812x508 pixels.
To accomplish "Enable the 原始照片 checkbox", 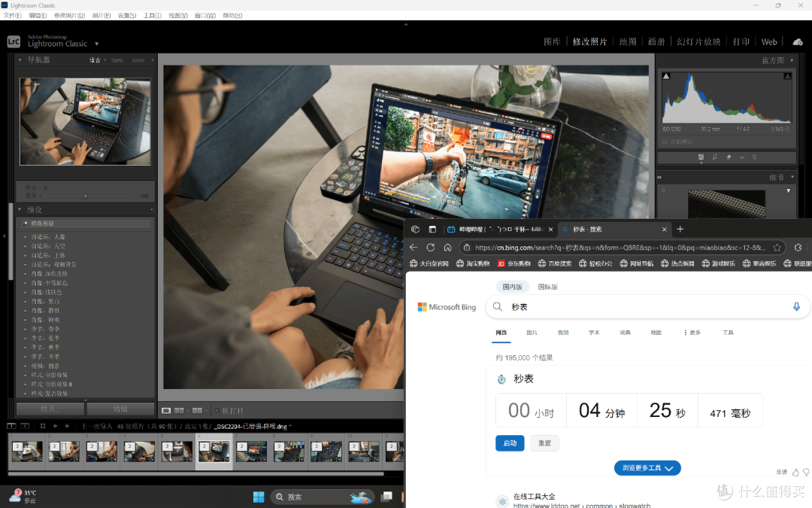I will (665, 141).
